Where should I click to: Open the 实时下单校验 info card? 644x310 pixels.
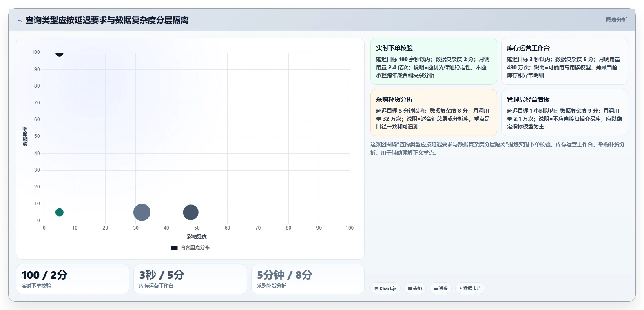click(434, 61)
